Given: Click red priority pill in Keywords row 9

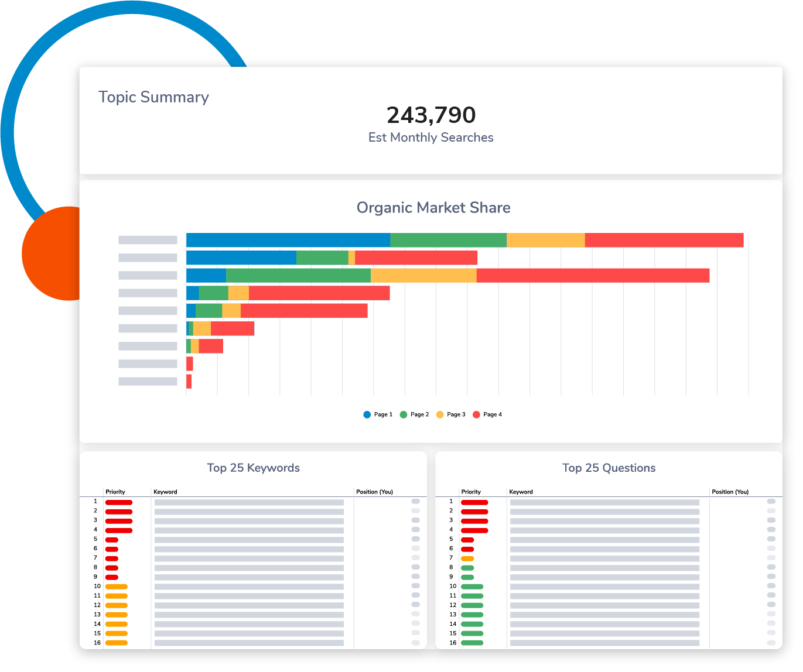Looking at the screenshot, I should [112, 577].
